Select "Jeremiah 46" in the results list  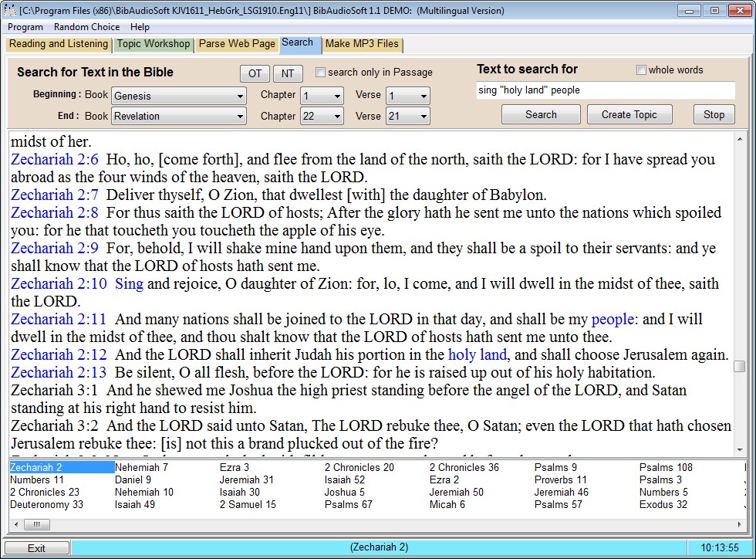coord(562,493)
